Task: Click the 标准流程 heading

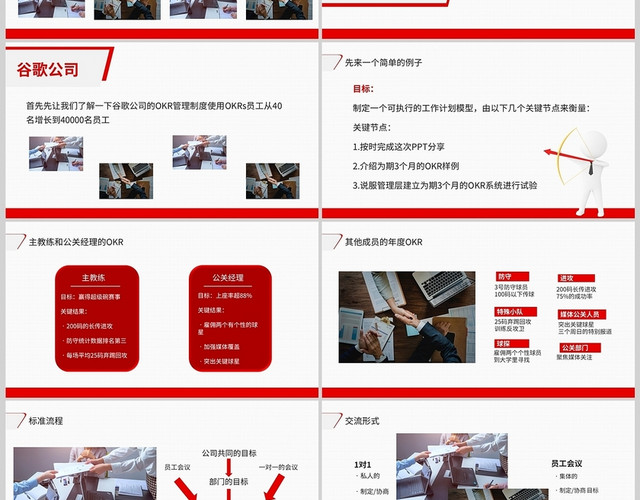Action: [46, 421]
